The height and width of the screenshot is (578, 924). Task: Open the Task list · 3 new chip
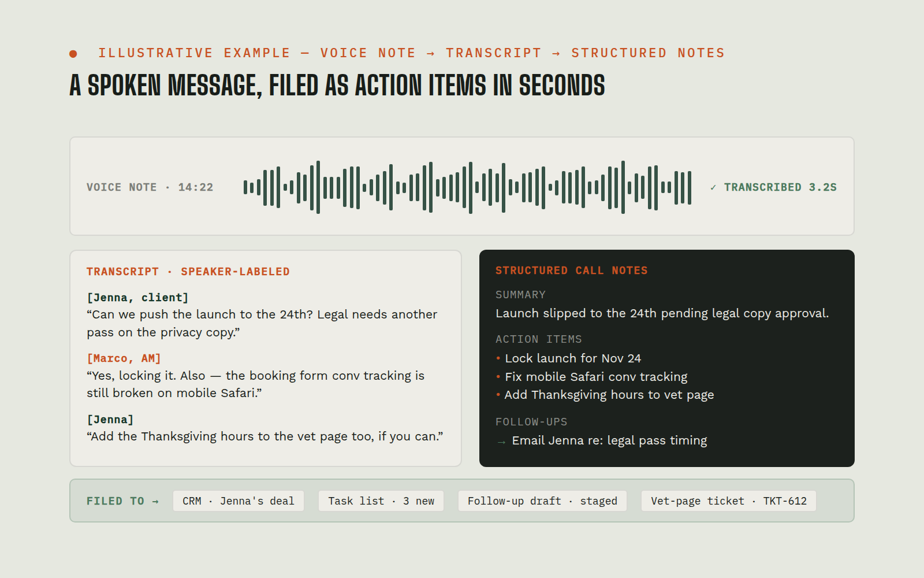(381, 501)
